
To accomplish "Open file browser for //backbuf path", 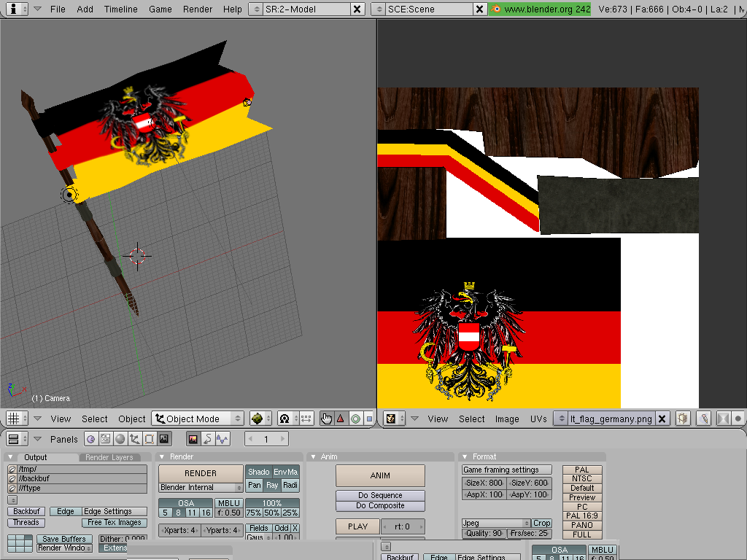I will [x=12, y=478].
